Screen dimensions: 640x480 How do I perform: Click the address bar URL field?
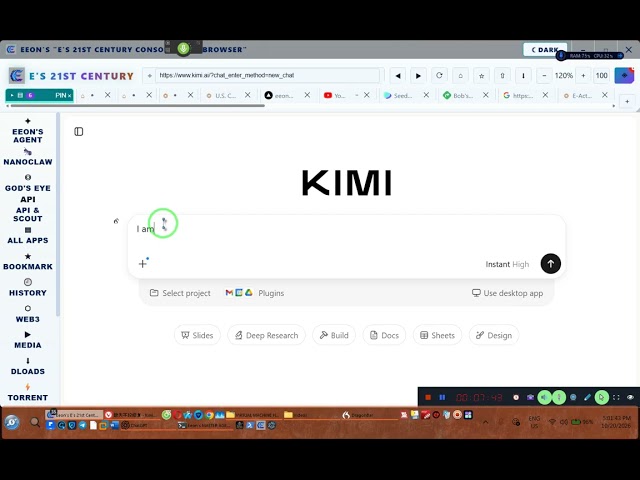[x=267, y=76]
